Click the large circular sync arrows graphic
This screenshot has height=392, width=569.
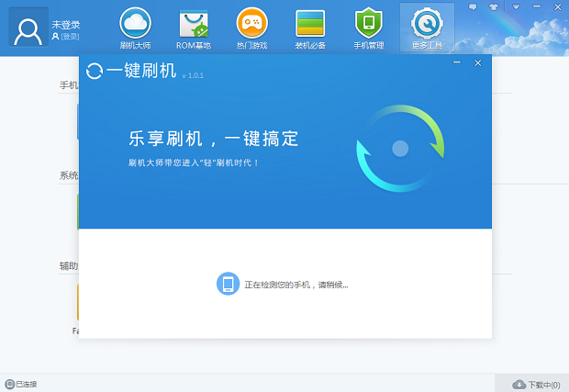(x=399, y=148)
